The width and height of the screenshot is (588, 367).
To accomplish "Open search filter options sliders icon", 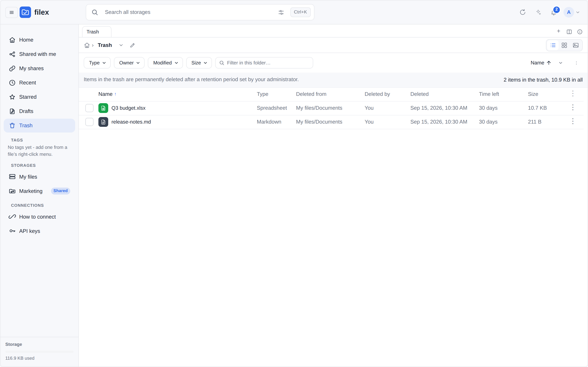I will pyautogui.click(x=281, y=12).
